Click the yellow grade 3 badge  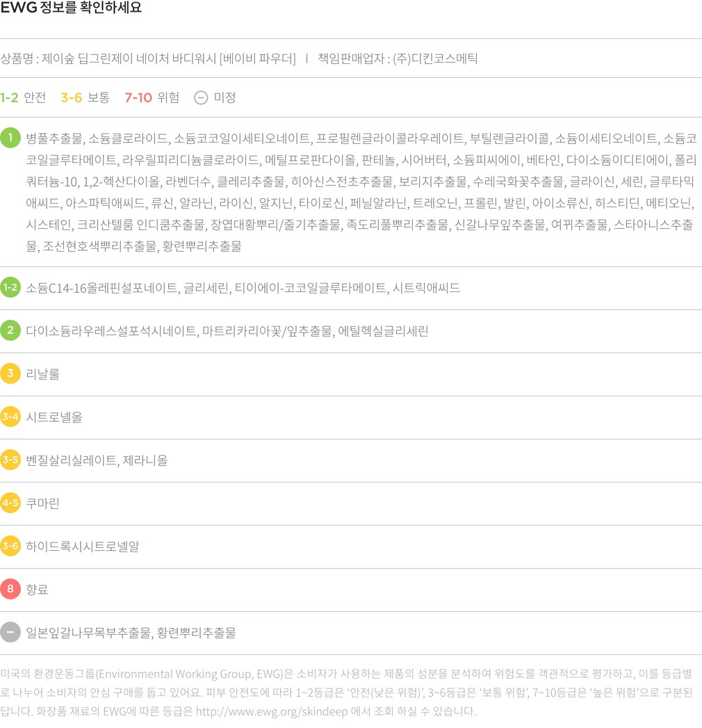coord(10,373)
